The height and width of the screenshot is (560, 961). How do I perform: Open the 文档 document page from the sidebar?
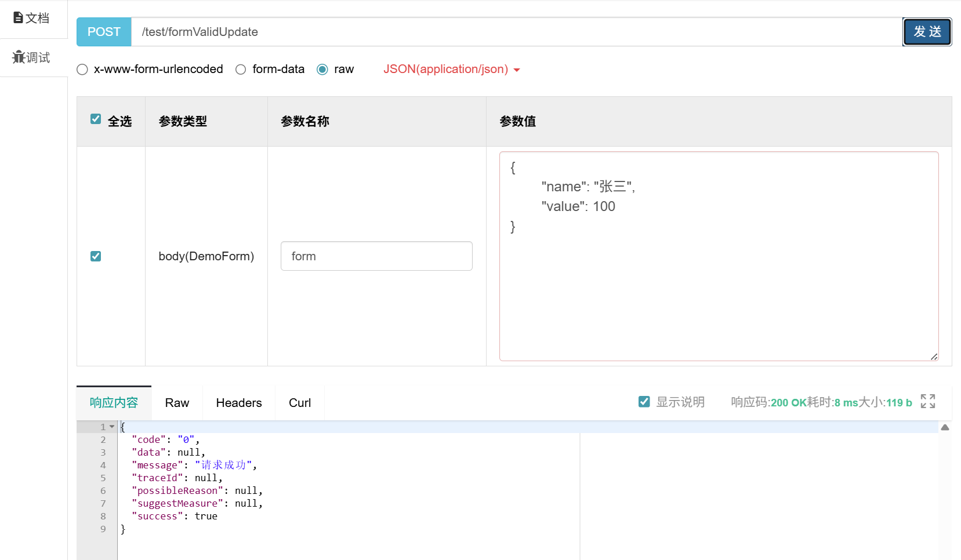tap(31, 18)
